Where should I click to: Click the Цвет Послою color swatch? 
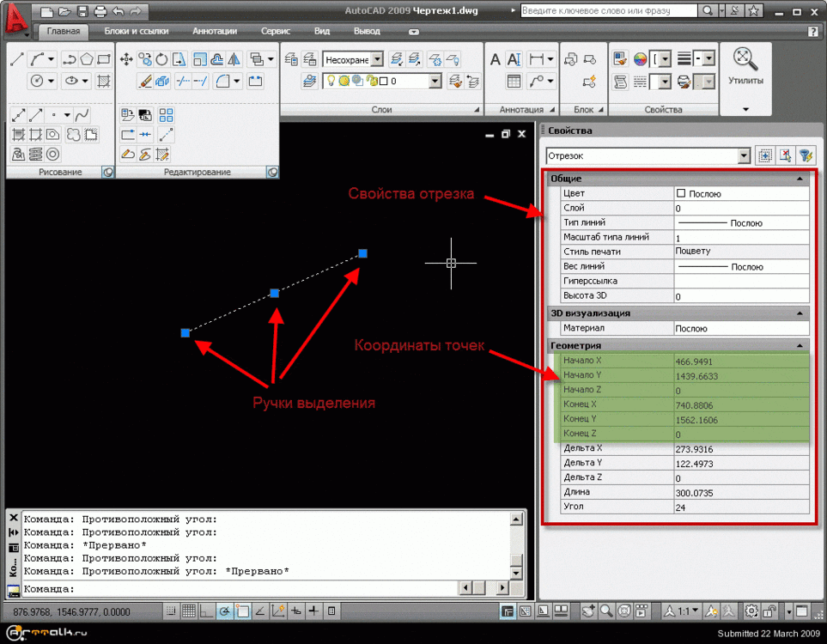click(x=681, y=193)
